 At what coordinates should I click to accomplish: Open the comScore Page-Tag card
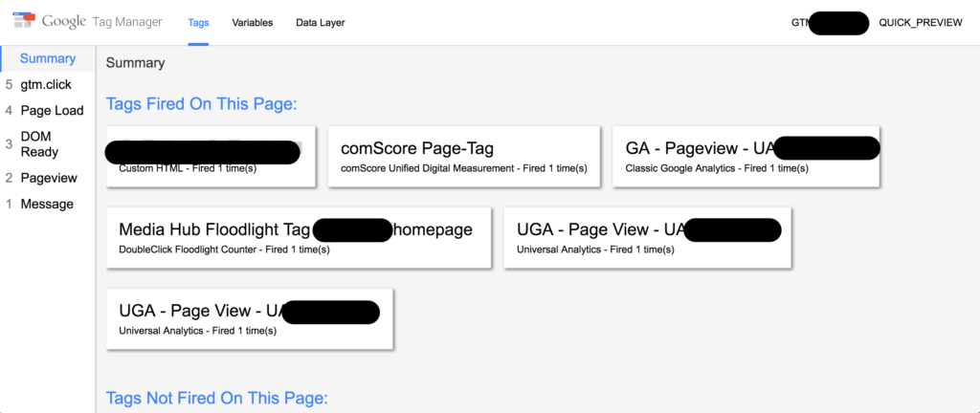point(464,156)
